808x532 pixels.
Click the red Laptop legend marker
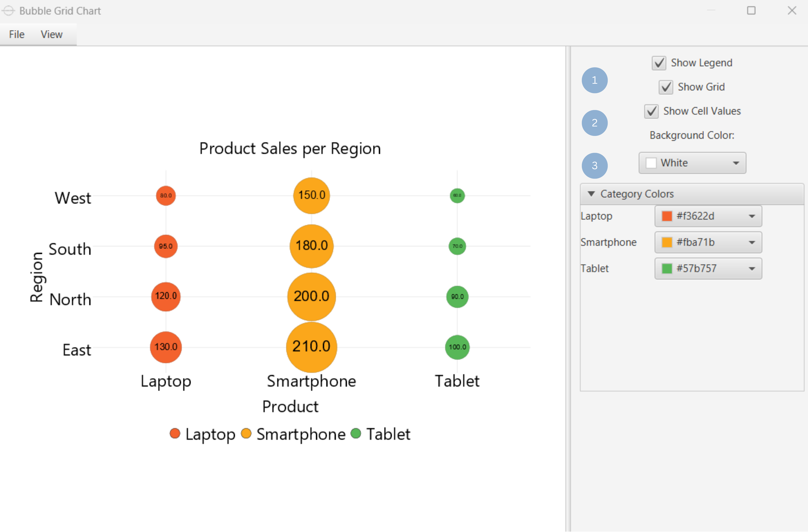click(175, 434)
